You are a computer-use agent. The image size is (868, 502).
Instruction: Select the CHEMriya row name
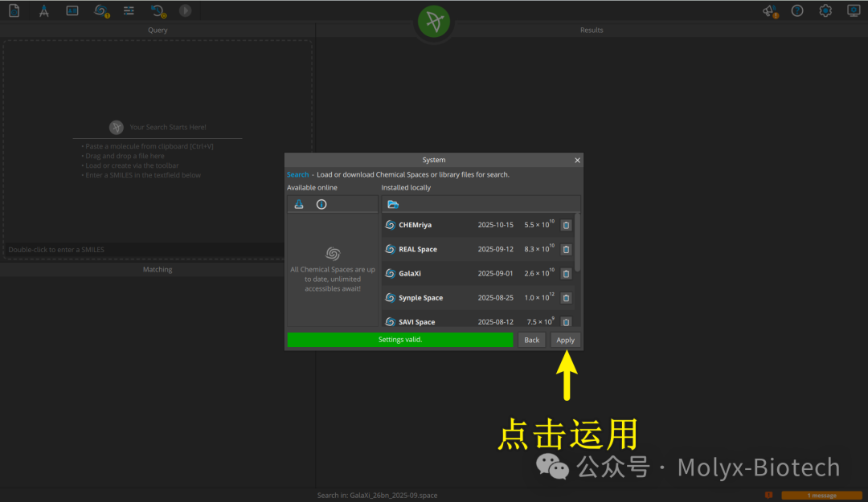pyautogui.click(x=416, y=225)
